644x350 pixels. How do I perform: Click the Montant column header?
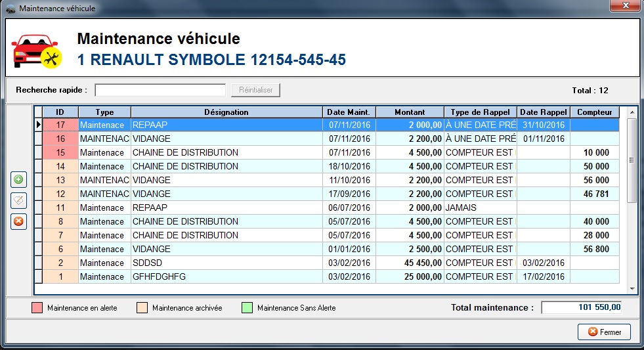point(409,112)
